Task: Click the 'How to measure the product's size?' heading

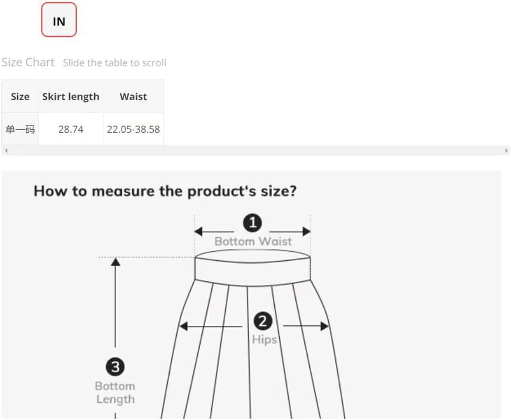Action: click(165, 191)
